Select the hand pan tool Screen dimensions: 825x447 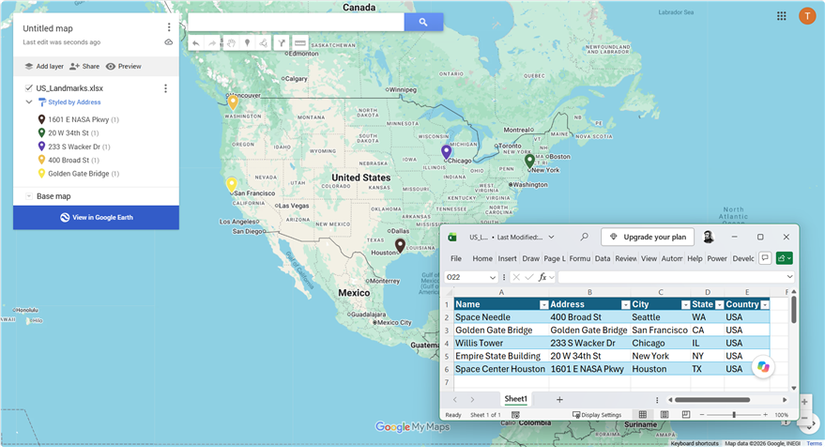[230, 43]
